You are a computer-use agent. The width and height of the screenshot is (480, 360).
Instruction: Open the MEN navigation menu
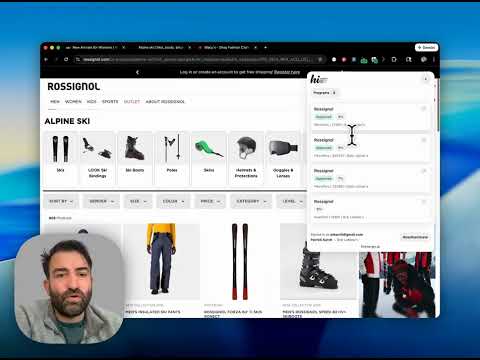click(55, 102)
